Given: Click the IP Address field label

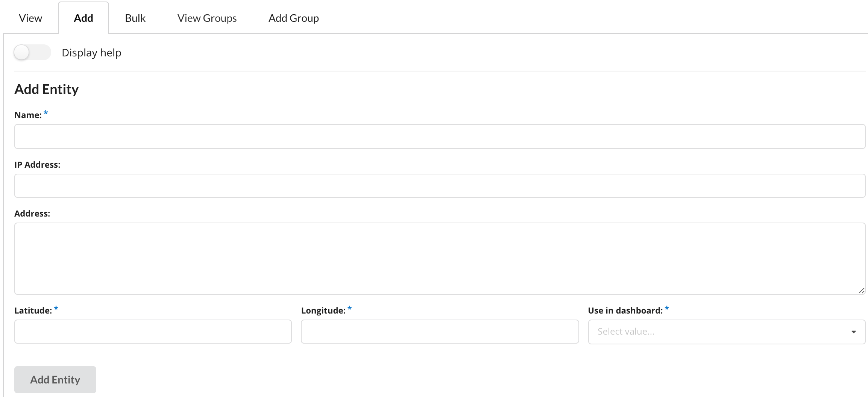Looking at the screenshot, I should pyautogui.click(x=37, y=165).
